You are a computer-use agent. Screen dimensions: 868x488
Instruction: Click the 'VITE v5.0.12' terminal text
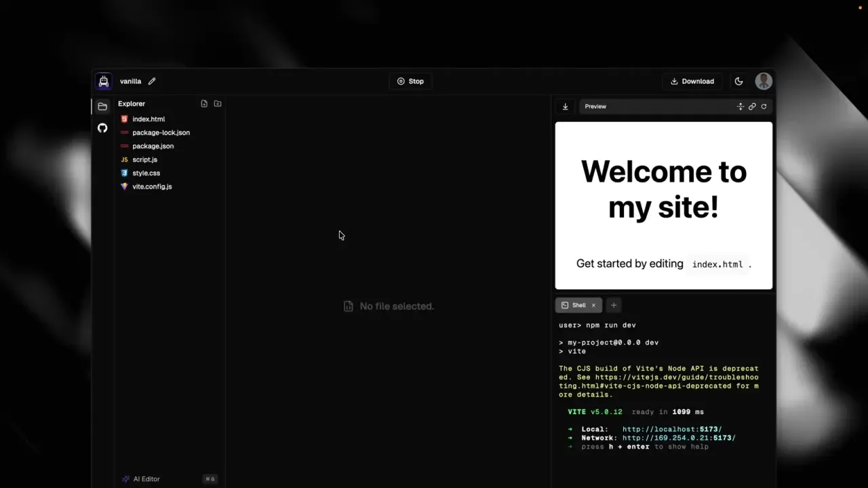tap(595, 412)
